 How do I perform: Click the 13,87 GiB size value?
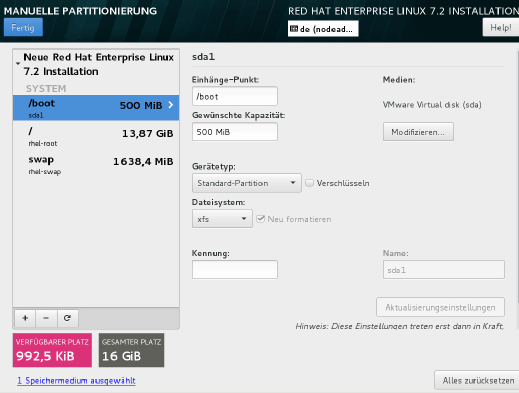point(147,134)
